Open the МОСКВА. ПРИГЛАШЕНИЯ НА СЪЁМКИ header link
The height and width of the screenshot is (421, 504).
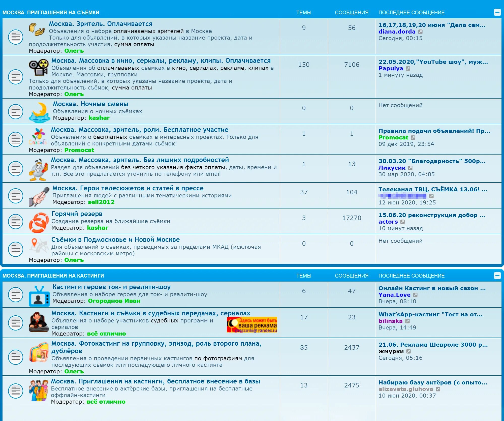[51, 13]
